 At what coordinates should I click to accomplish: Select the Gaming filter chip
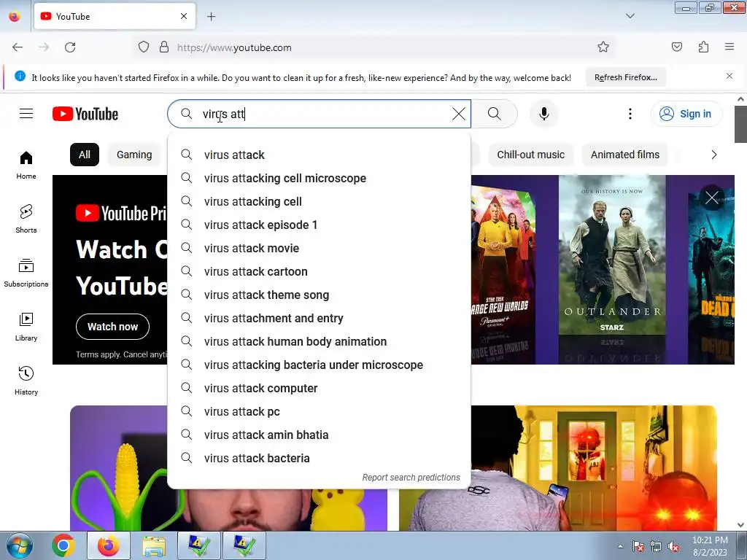coord(134,155)
